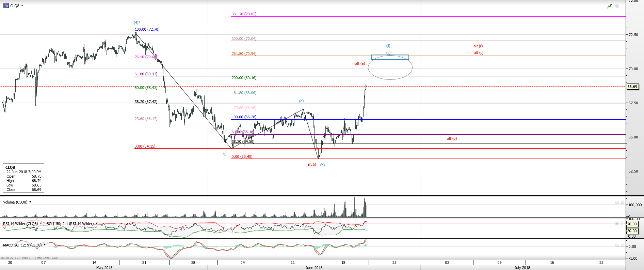Open the CLQ8 symbol dropdown

coord(22,6)
